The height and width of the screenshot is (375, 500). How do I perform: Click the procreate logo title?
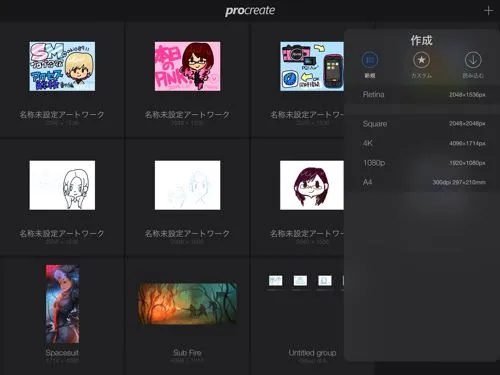click(250, 11)
